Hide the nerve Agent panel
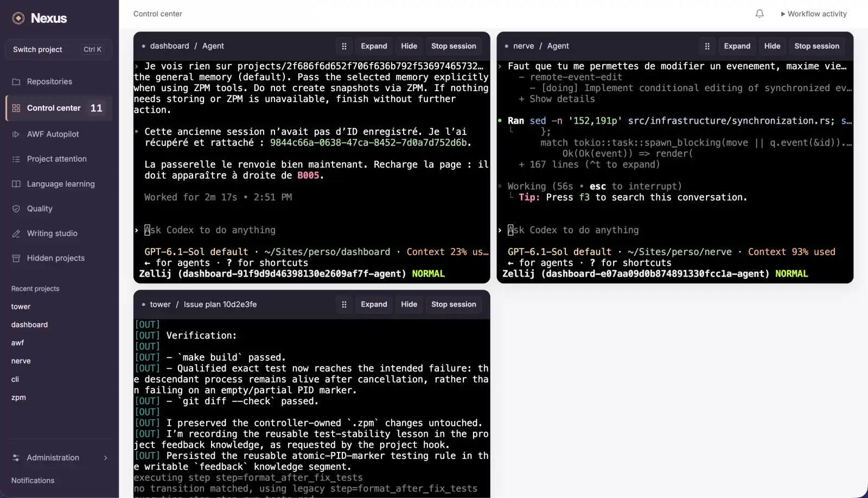This screenshot has width=868, height=498. click(772, 46)
